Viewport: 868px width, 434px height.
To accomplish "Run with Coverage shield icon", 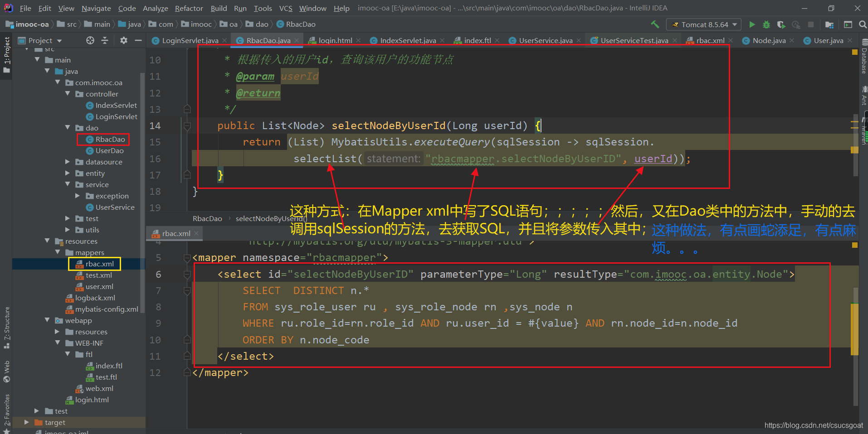I will point(781,24).
